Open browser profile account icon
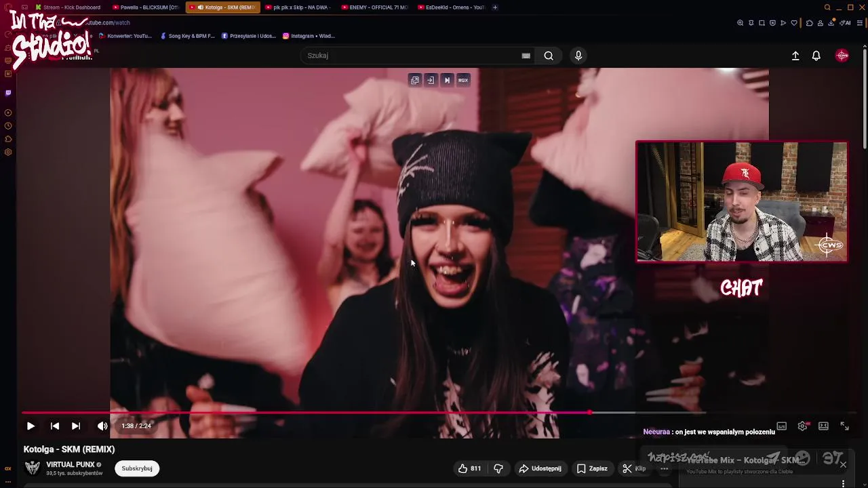 [x=820, y=23]
